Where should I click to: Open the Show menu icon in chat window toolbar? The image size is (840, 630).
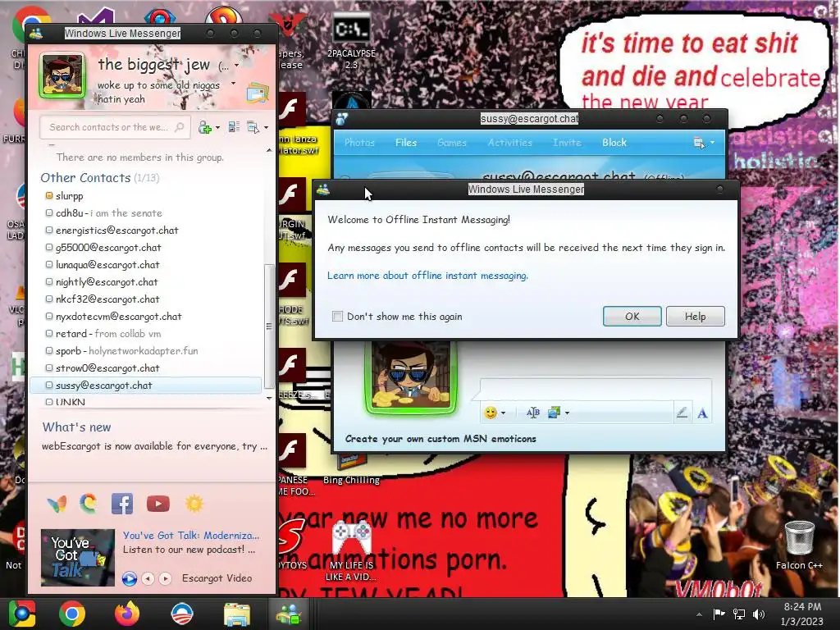[699, 143]
